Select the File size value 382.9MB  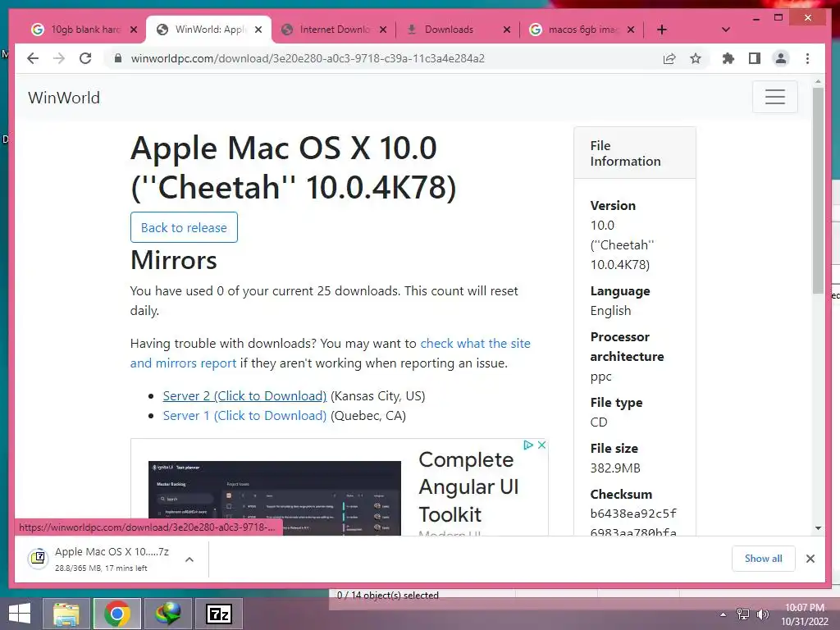tap(615, 468)
